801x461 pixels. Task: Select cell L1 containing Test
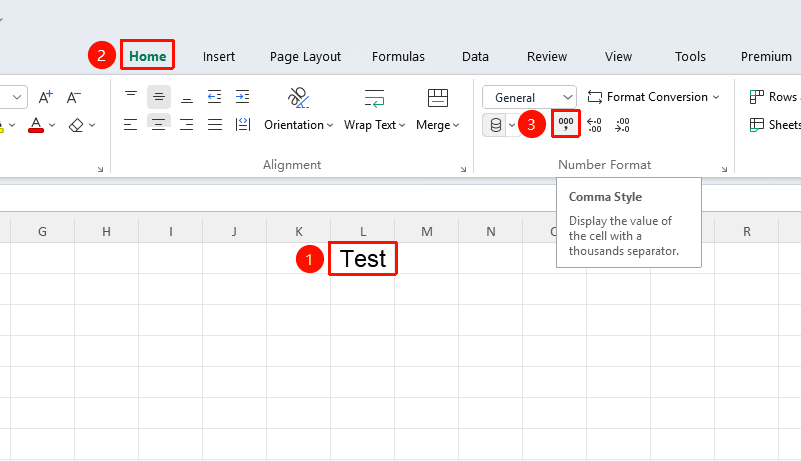coord(363,259)
